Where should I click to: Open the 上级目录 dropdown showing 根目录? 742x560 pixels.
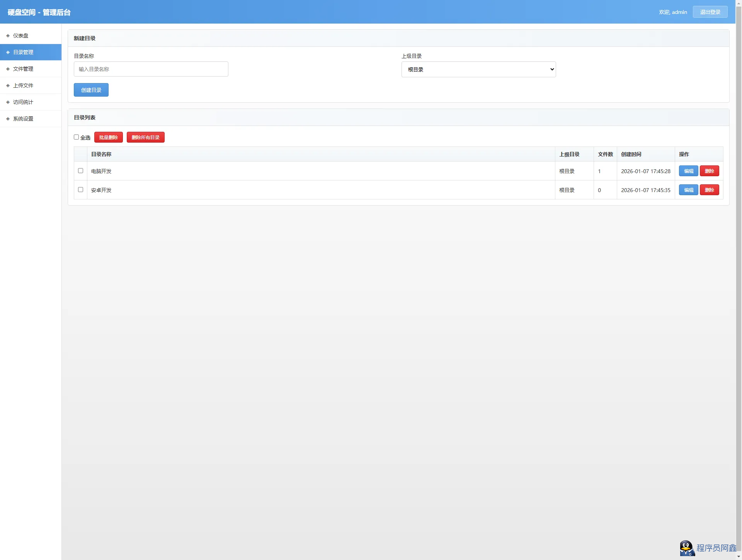tap(478, 70)
